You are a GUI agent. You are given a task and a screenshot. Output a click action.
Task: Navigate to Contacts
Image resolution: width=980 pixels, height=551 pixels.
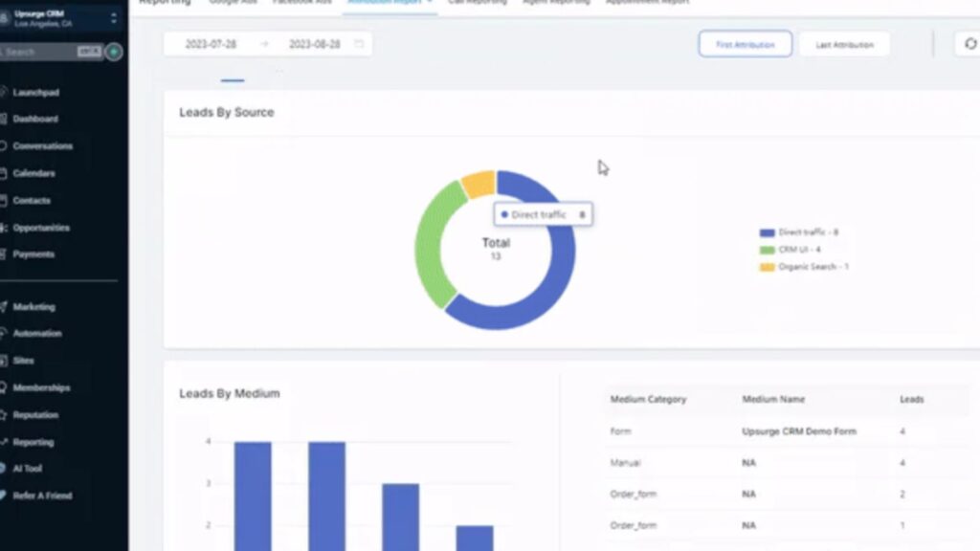(x=32, y=201)
